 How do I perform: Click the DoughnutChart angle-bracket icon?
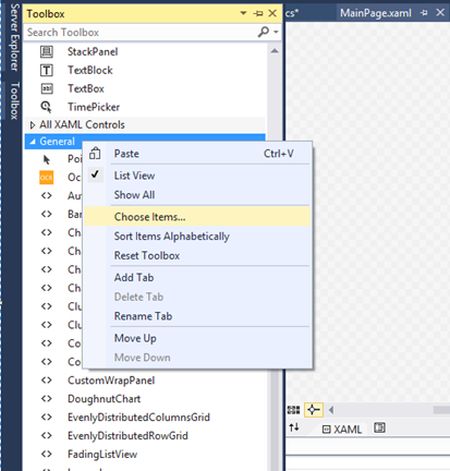46,399
